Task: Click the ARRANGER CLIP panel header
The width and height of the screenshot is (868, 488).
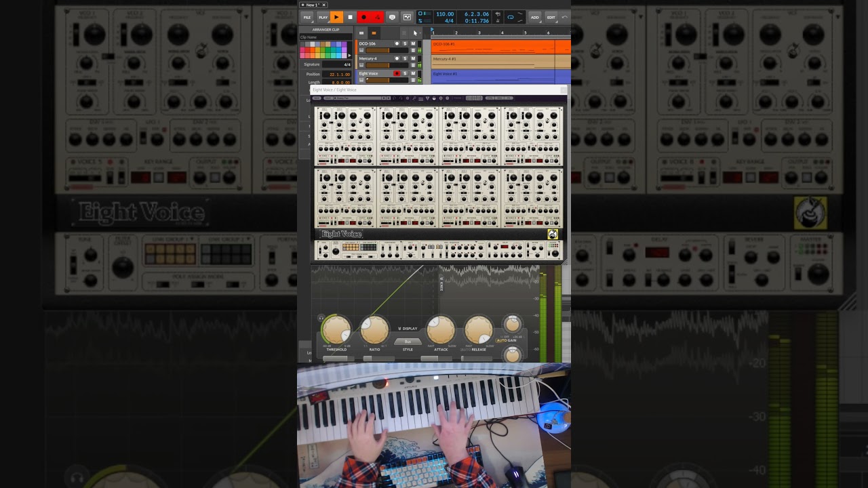Action: pos(325,30)
